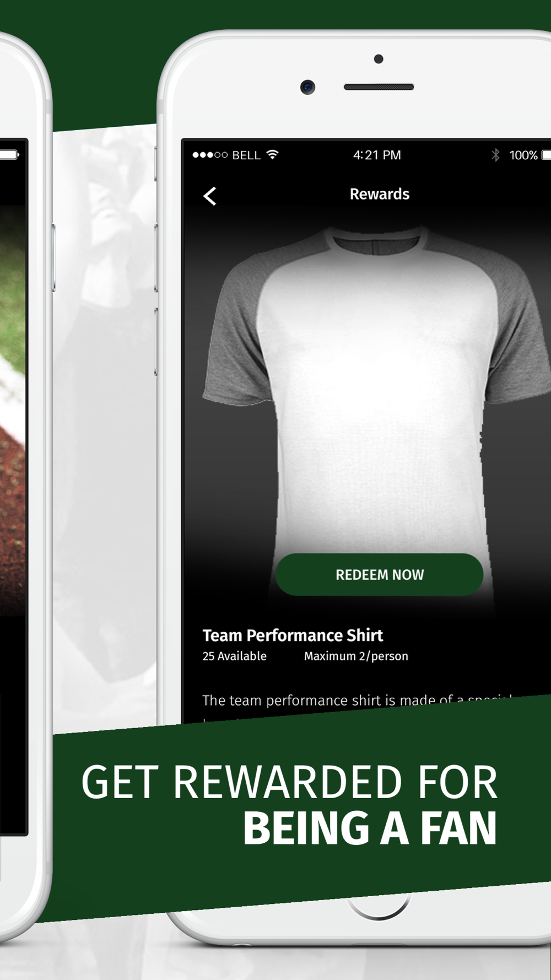Click the BEING A FAN text

click(x=370, y=828)
